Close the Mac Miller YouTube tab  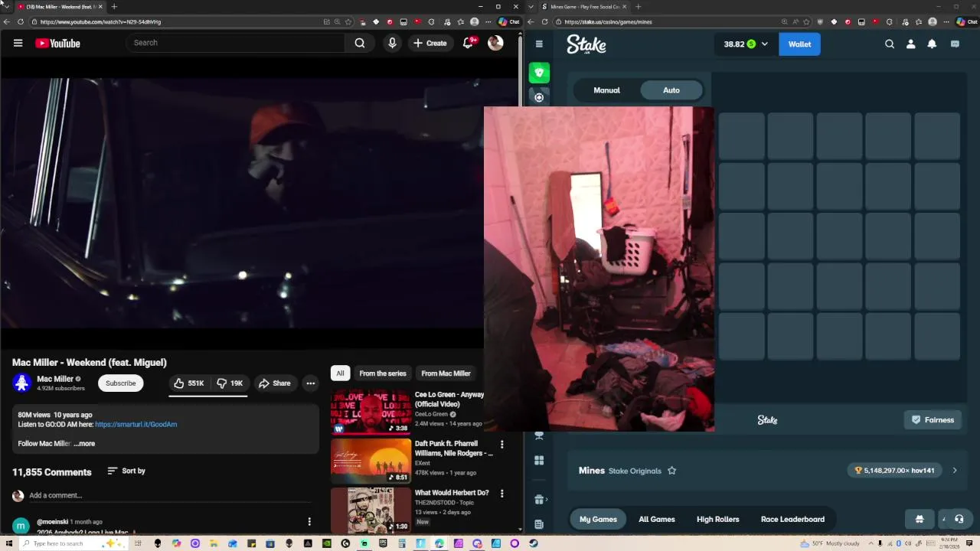tap(100, 6)
